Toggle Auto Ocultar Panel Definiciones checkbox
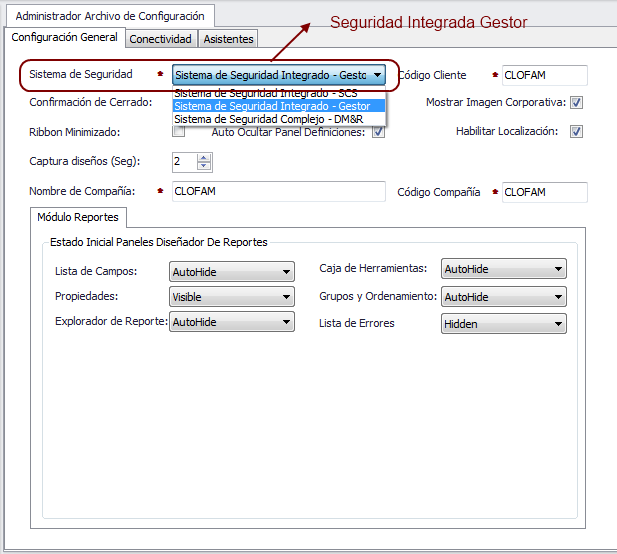Image resolution: width=617 pixels, height=554 pixels. click(x=378, y=132)
